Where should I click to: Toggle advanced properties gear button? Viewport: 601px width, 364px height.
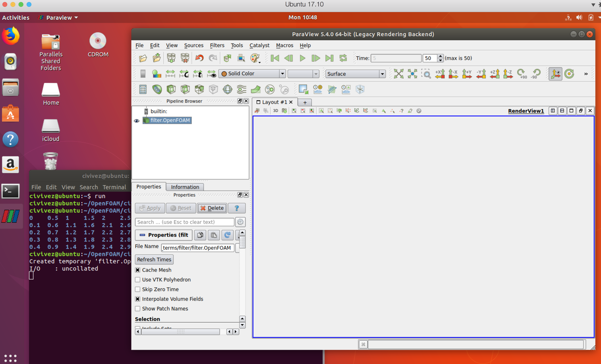pyautogui.click(x=240, y=222)
